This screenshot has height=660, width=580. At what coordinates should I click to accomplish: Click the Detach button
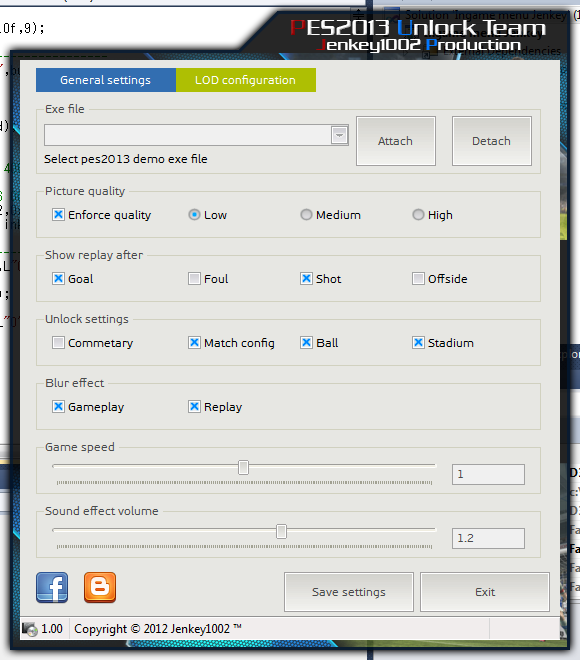click(492, 141)
